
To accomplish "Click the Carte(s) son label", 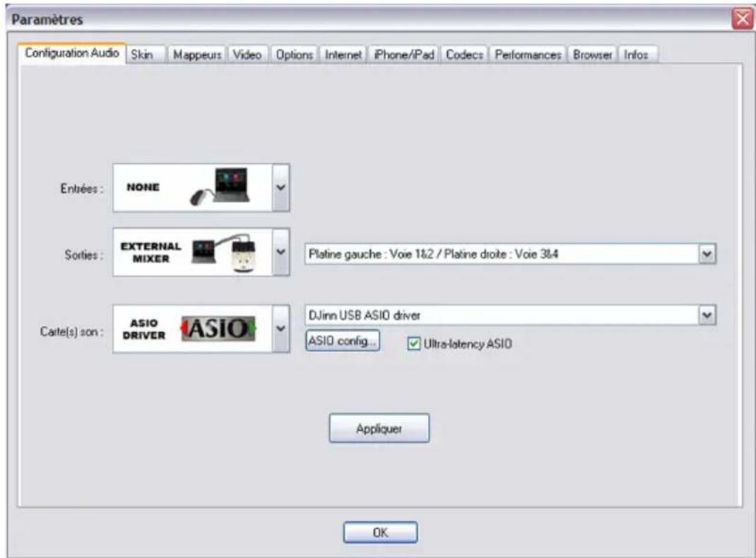I will click(71, 331).
